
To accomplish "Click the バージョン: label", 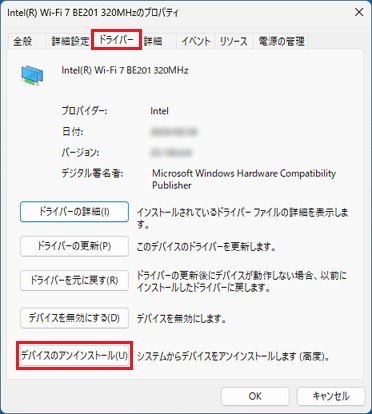I will pos(80,153).
